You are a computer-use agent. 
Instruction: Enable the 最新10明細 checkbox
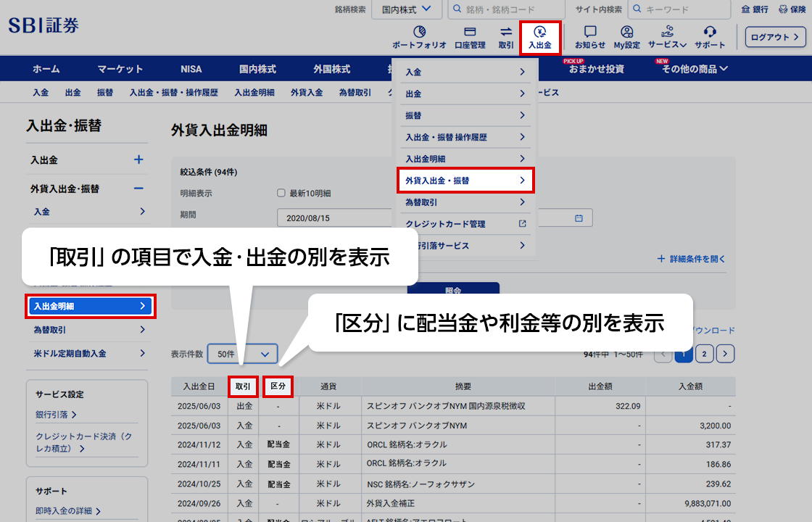tap(281, 194)
